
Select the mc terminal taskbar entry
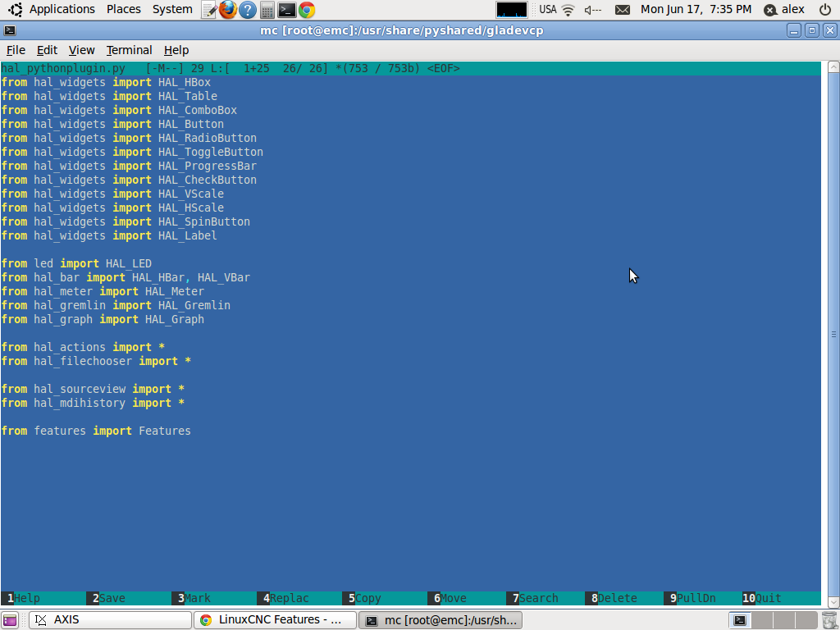pos(441,620)
